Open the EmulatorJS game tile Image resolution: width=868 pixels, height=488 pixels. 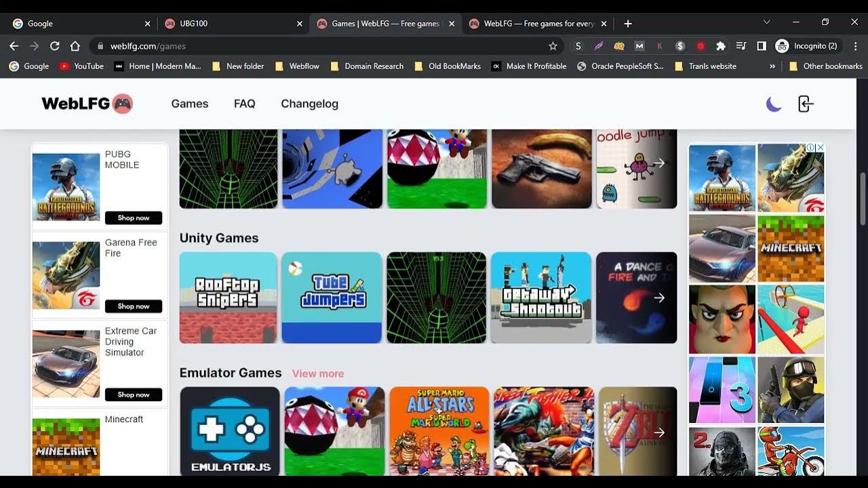click(230, 431)
